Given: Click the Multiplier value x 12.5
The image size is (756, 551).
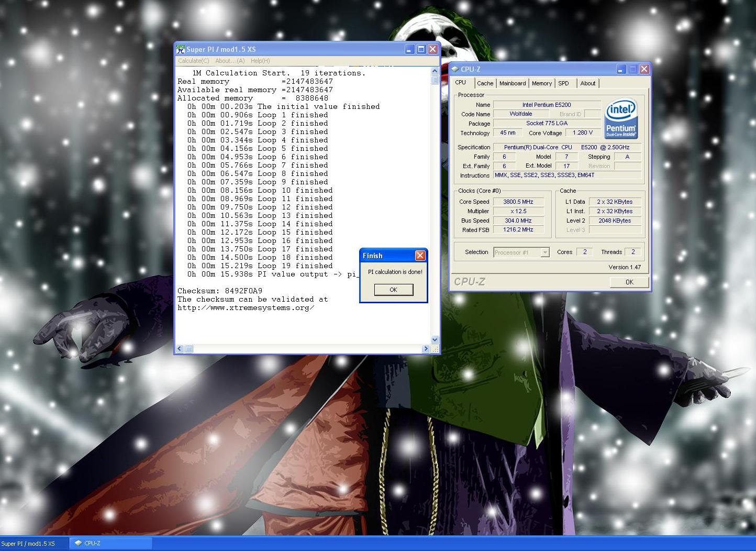Looking at the screenshot, I should 518,211.
